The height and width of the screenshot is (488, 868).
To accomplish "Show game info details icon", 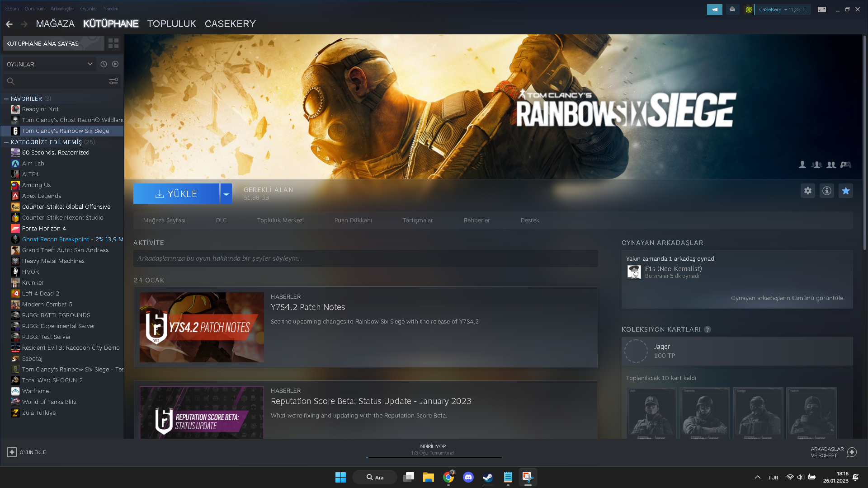I will (827, 191).
